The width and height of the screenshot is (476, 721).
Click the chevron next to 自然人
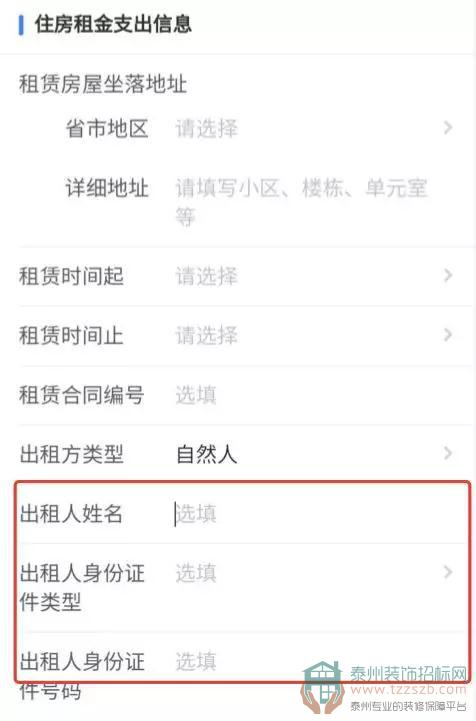(448, 453)
